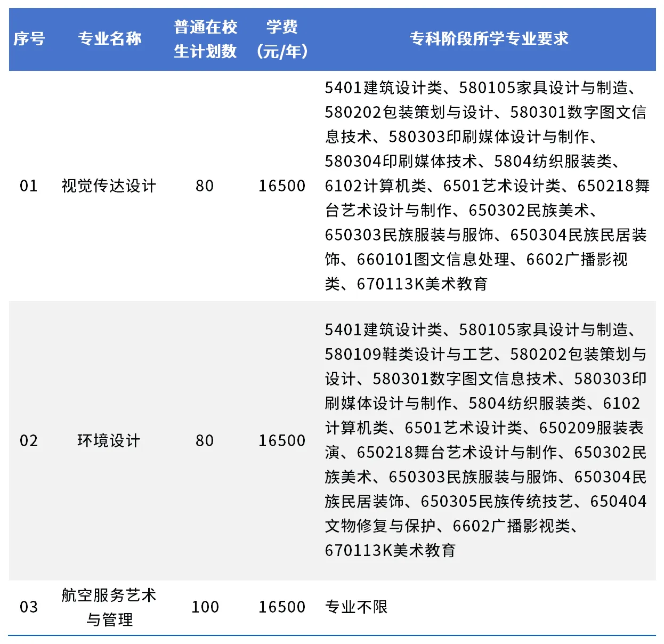The height and width of the screenshot is (644, 664).
Task: Click tuition 16500 in the 环境设计 row
Action: 282,441
